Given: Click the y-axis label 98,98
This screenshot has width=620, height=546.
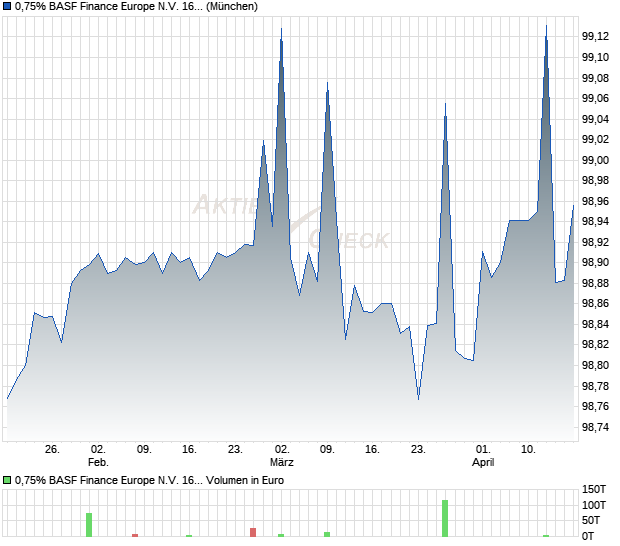Looking at the screenshot, I should (595, 181).
